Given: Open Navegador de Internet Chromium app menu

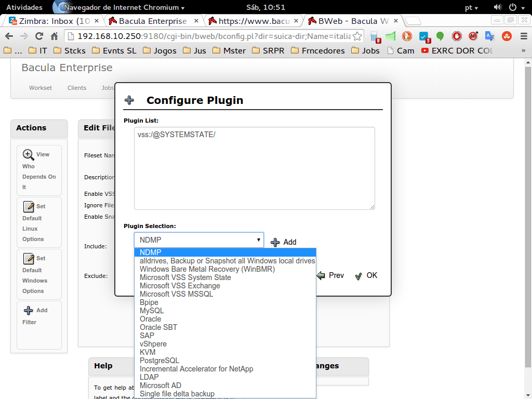Looking at the screenshot, I should (124, 7).
